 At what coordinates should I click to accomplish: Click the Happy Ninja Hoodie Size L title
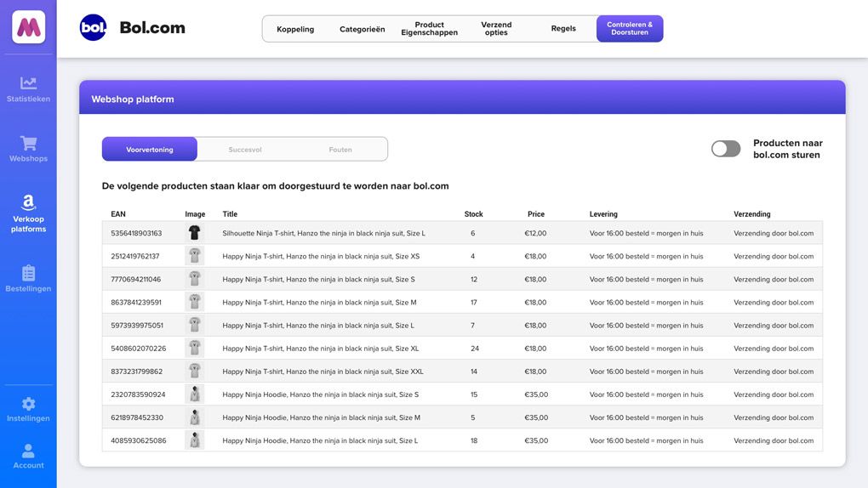pos(320,441)
